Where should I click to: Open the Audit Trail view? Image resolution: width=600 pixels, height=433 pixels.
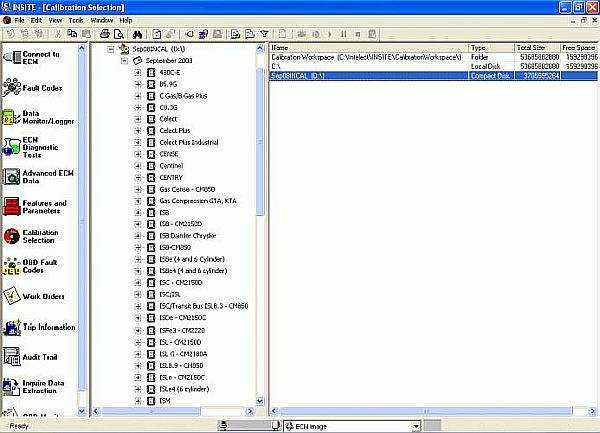[x=30, y=356]
